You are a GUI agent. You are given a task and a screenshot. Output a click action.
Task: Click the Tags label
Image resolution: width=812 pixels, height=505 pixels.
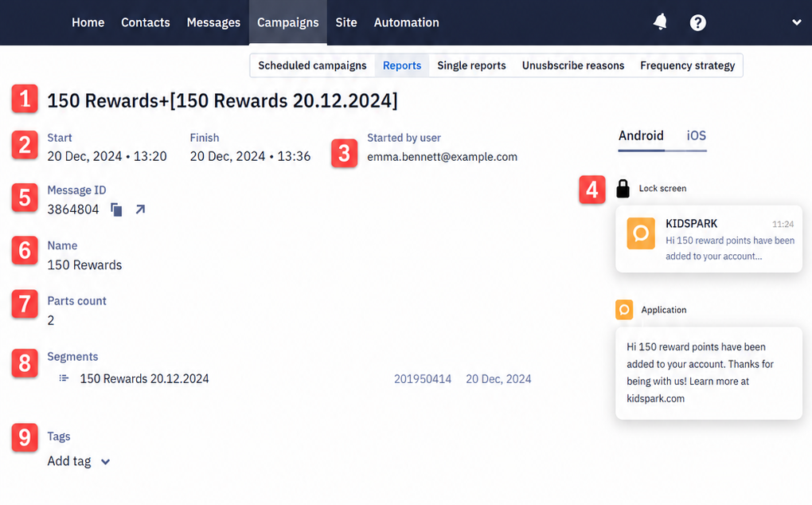coord(59,436)
